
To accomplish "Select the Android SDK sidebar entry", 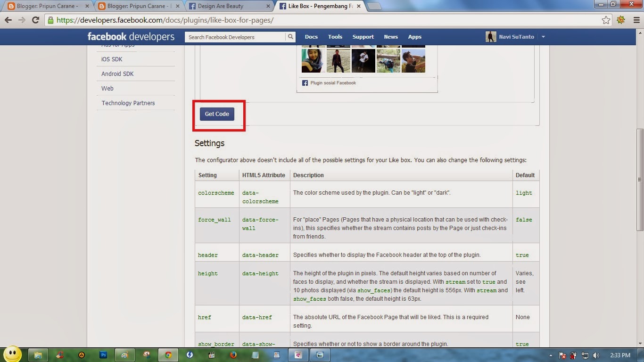I will (117, 74).
